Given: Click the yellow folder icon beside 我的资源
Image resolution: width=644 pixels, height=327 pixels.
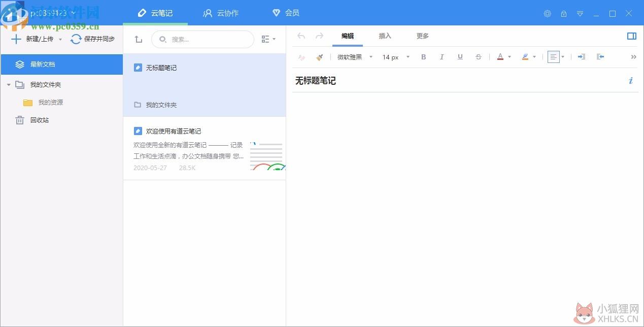Looking at the screenshot, I should [x=28, y=103].
